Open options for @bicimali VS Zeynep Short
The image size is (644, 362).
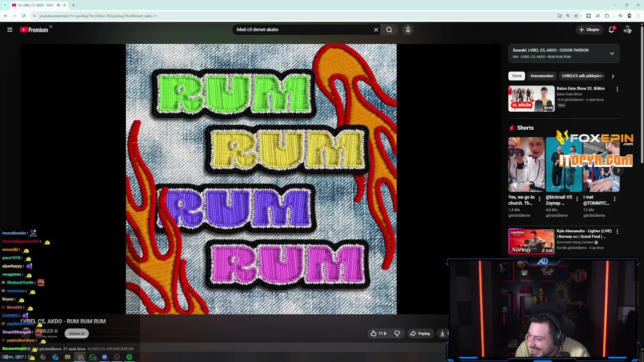tap(577, 199)
